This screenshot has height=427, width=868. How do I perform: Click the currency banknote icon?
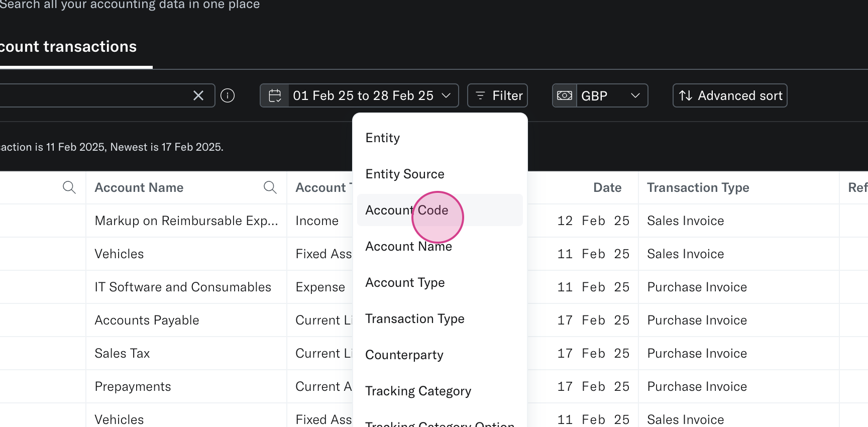[565, 95]
